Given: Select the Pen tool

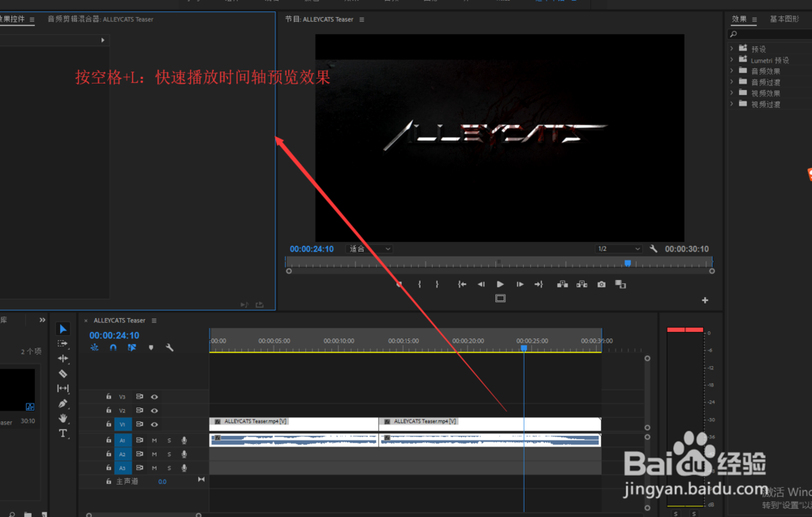Looking at the screenshot, I should point(63,403).
